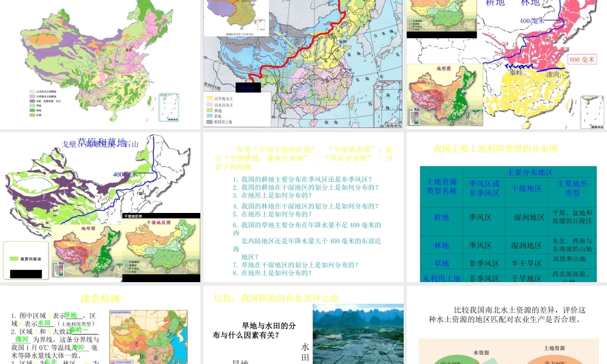
Task: Click the 干湿地区图 inset map
Action: click(162, 248)
